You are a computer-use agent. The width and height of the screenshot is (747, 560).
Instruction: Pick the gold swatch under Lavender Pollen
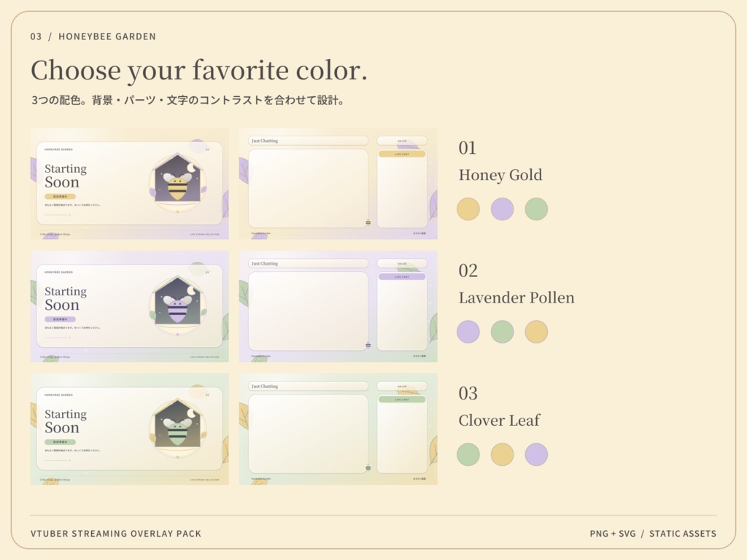point(536,332)
